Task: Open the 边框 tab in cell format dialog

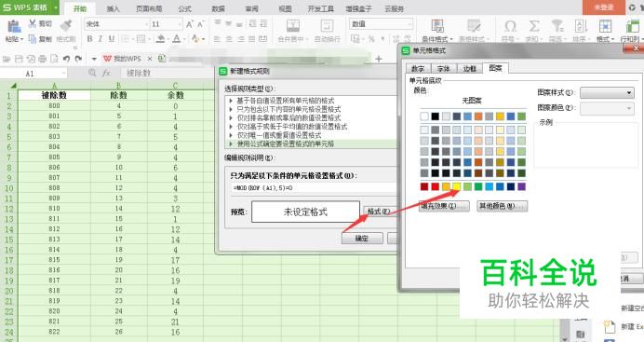Action: pos(469,69)
